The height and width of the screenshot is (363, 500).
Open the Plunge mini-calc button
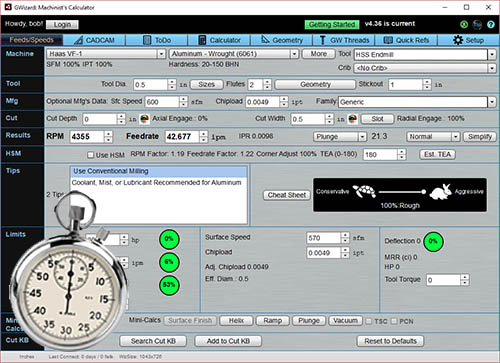309,321
